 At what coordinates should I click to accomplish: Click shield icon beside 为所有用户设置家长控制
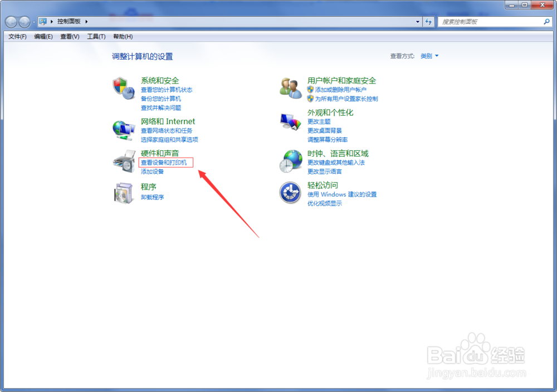[310, 99]
